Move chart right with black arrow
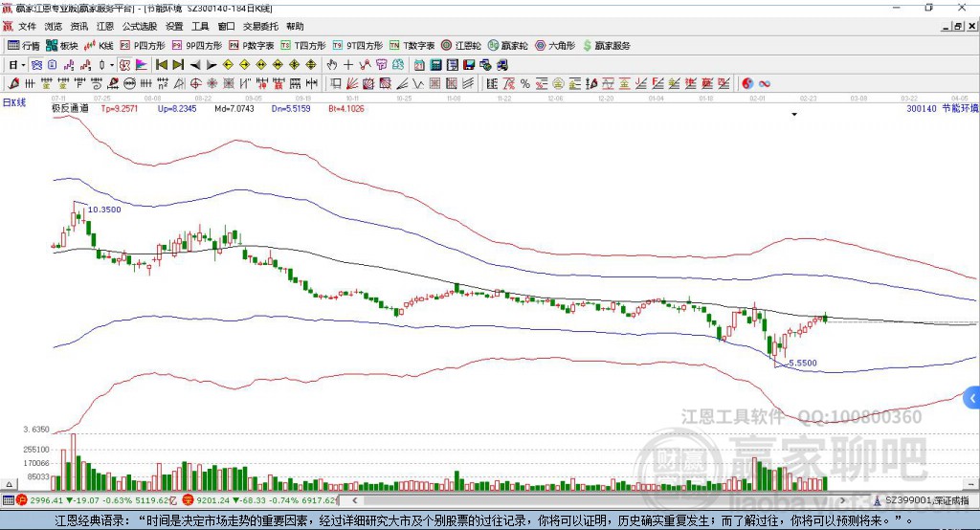Image resolution: width=980 pixels, height=530 pixels. [212, 65]
